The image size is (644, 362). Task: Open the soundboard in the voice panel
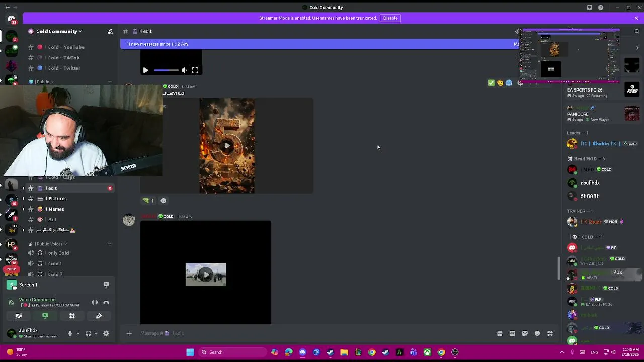point(99,316)
